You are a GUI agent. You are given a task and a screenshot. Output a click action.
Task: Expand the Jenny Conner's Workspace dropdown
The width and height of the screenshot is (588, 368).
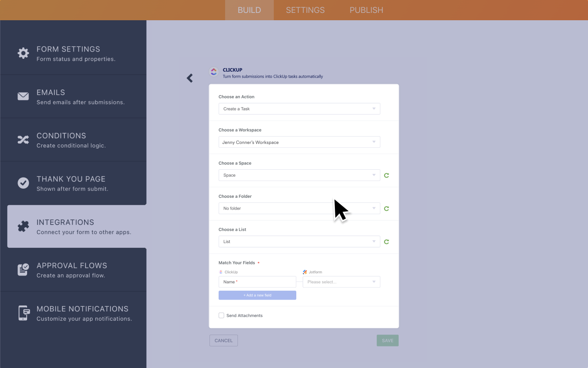299,142
